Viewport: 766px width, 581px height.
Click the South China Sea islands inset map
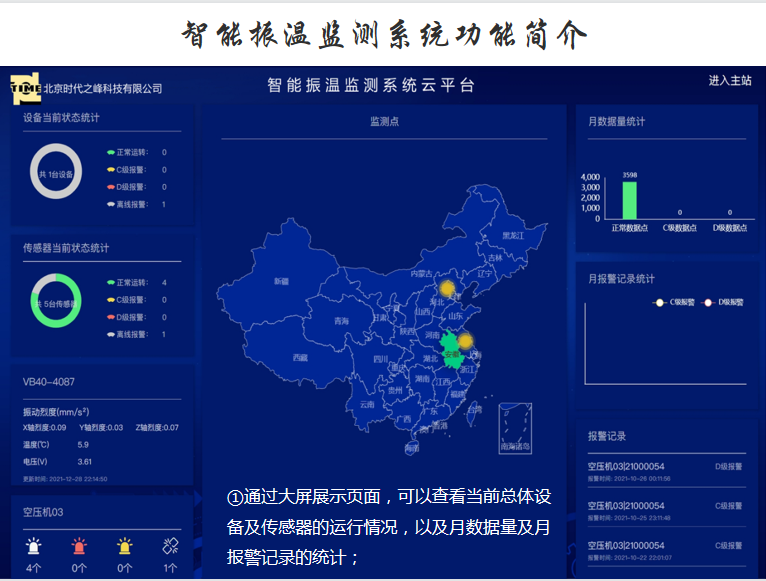click(x=516, y=427)
